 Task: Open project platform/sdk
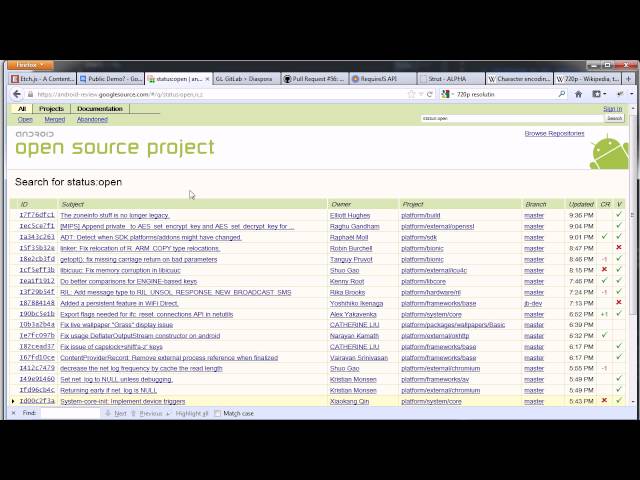point(419,237)
